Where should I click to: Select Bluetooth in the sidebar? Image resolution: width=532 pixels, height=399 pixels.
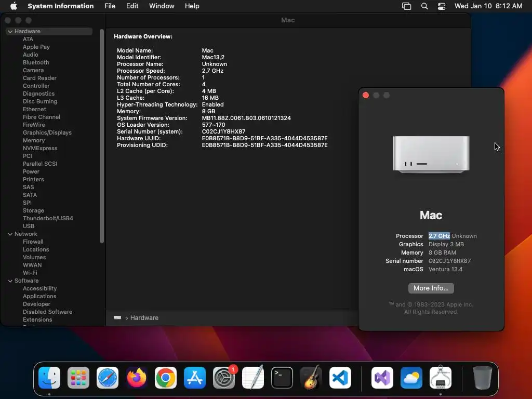[36, 62]
